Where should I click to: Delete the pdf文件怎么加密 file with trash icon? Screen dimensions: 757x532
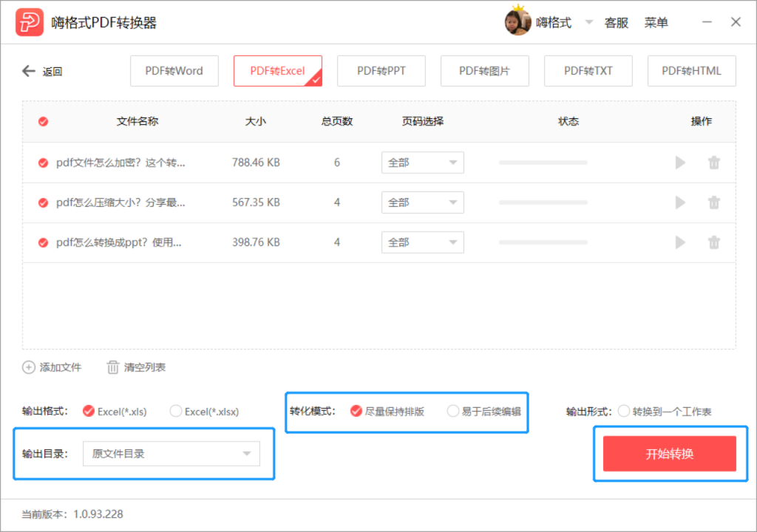click(x=714, y=163)
